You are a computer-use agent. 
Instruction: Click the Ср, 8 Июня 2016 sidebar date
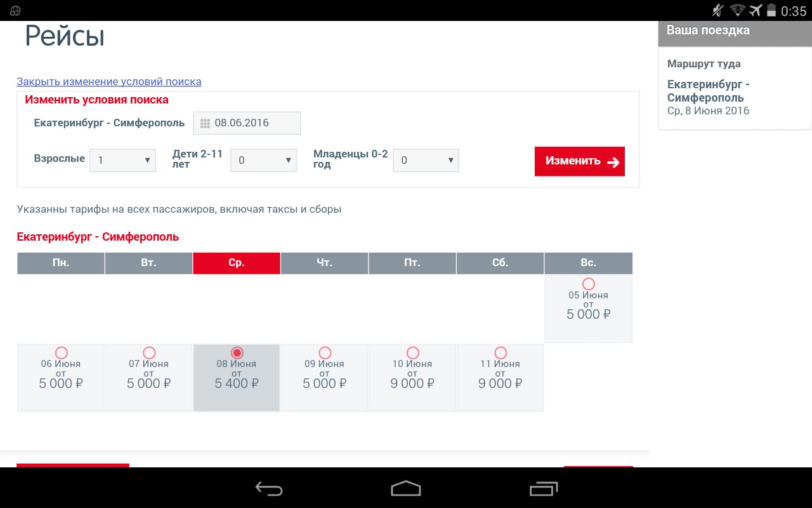click(x=708, y=110)
